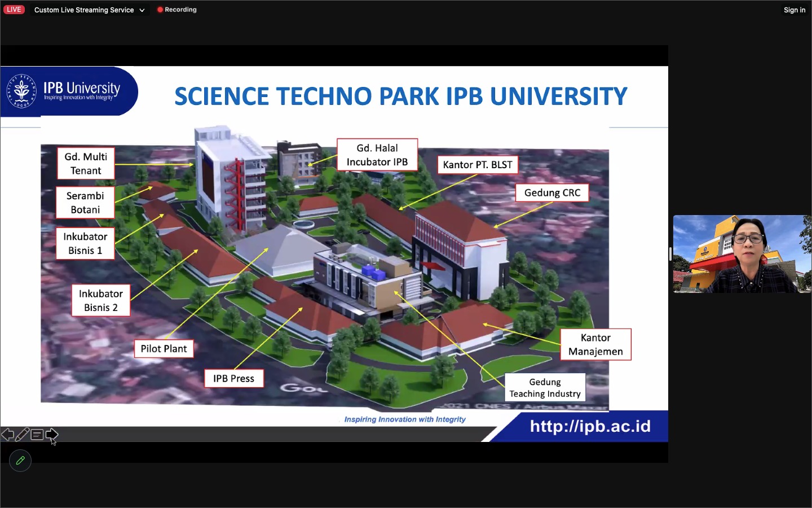This screenshot has width=812, height=508.
Task: Click the Science Techno Park slide title
Action: pyautogui.click(x=400, y=96)
